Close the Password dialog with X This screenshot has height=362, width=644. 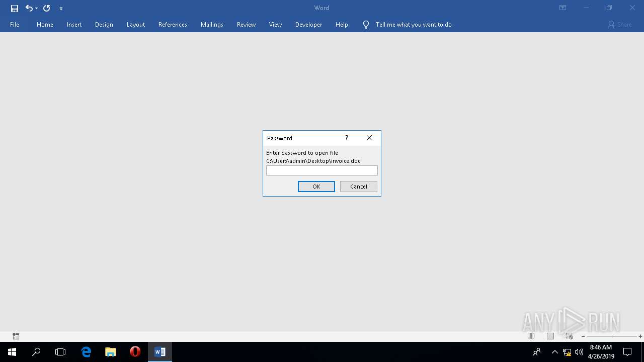(369, 138)
